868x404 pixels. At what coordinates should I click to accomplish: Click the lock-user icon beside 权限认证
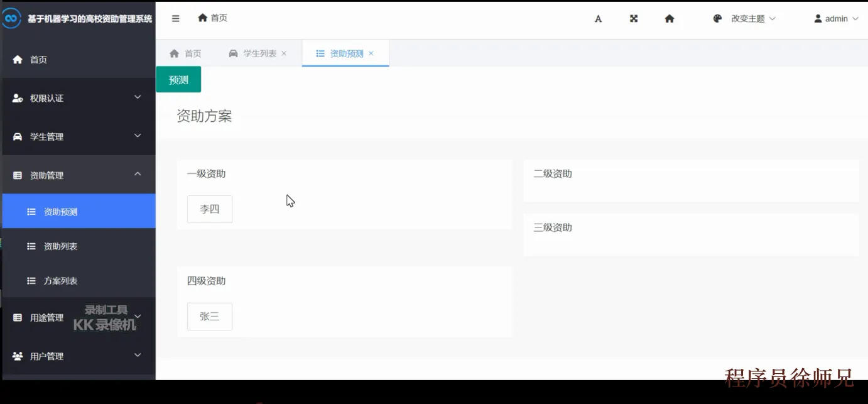point(18,98)
